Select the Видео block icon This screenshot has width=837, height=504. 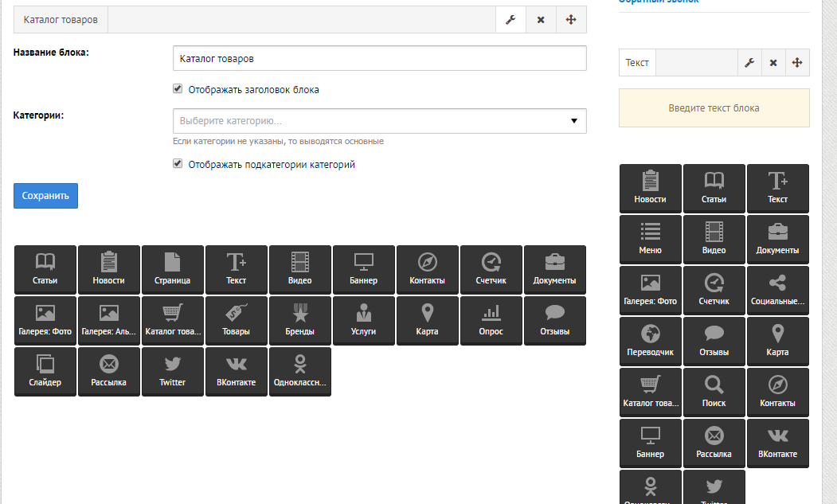pyautogui.click(x=300, y=269)
